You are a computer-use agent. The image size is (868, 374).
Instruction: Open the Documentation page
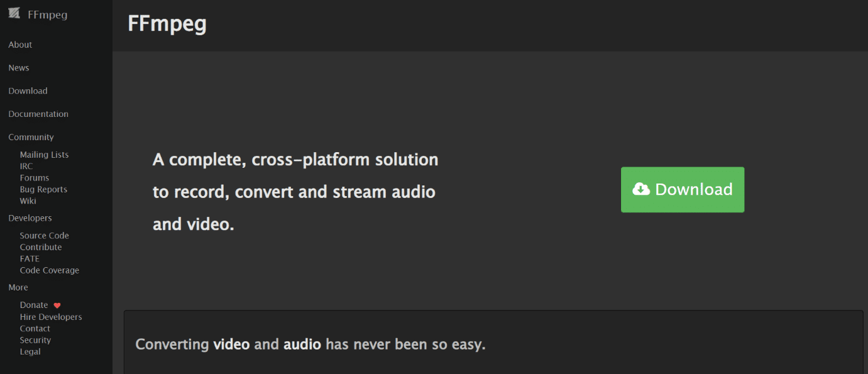click(x=38, y=114)
